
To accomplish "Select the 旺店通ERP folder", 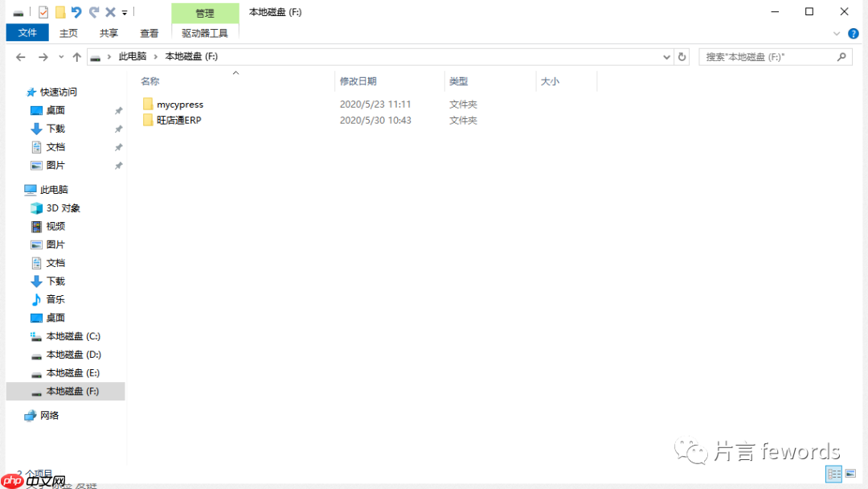I will [x=178, y=120].
